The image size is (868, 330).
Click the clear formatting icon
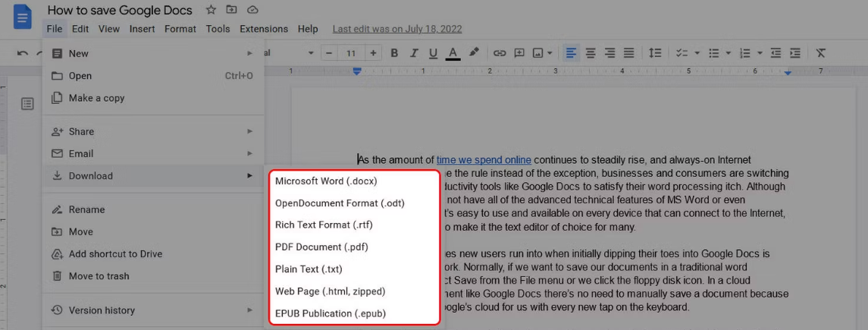[821, 53]
